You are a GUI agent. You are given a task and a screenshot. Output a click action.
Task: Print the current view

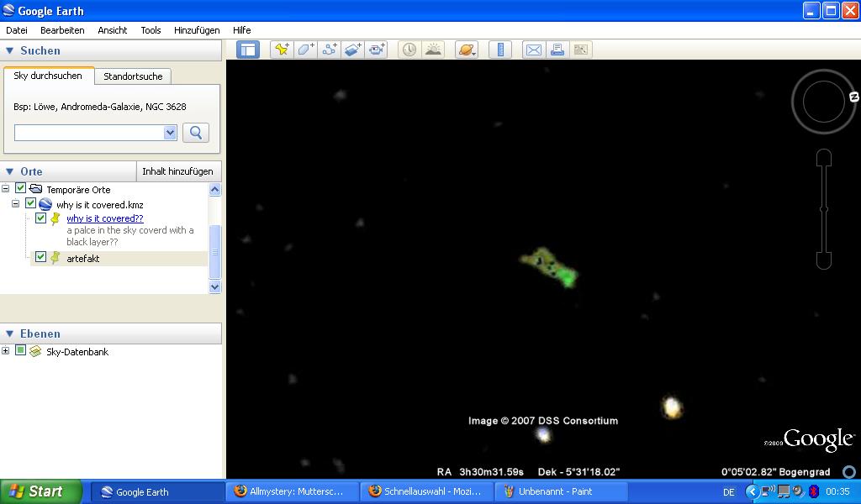pyautogui.click(x=557, y=50)
